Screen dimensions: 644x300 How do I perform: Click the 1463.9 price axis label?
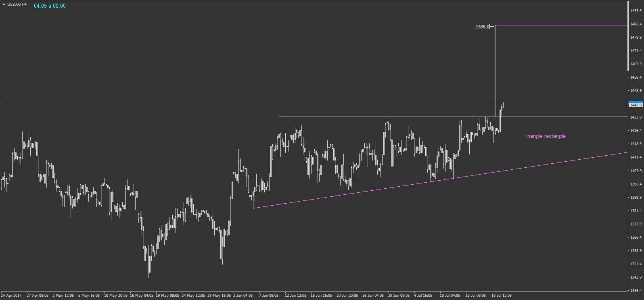coord(636,64)
